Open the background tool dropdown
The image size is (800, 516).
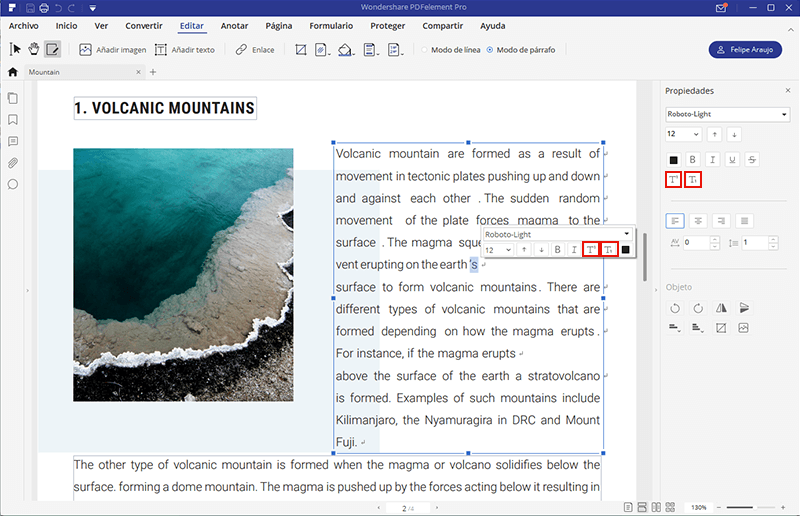(346, 50)
